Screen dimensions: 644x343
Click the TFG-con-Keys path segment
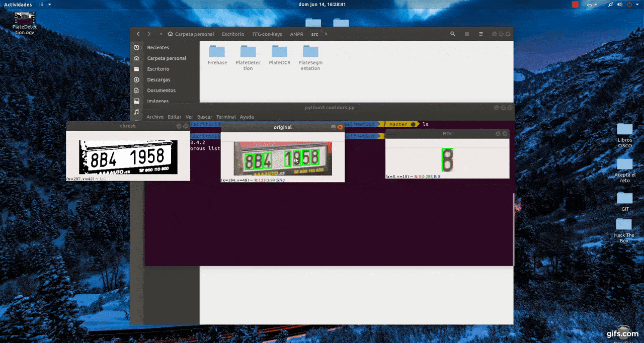click(267, 34)
